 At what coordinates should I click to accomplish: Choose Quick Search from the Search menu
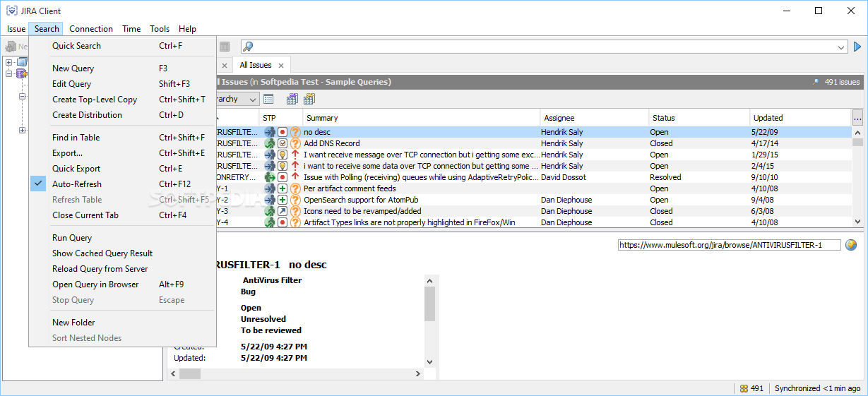[x=121, y=46]
